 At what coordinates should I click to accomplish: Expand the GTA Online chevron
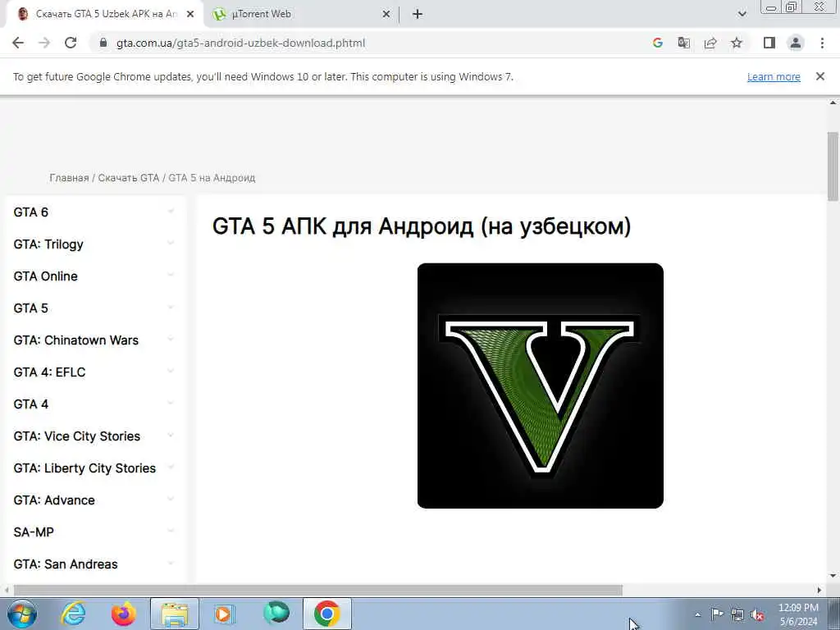[171, 276]
